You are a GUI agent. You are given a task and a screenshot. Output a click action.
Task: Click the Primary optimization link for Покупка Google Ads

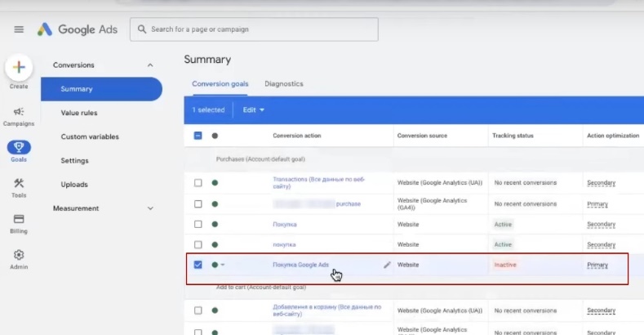(x=597, y=265)
